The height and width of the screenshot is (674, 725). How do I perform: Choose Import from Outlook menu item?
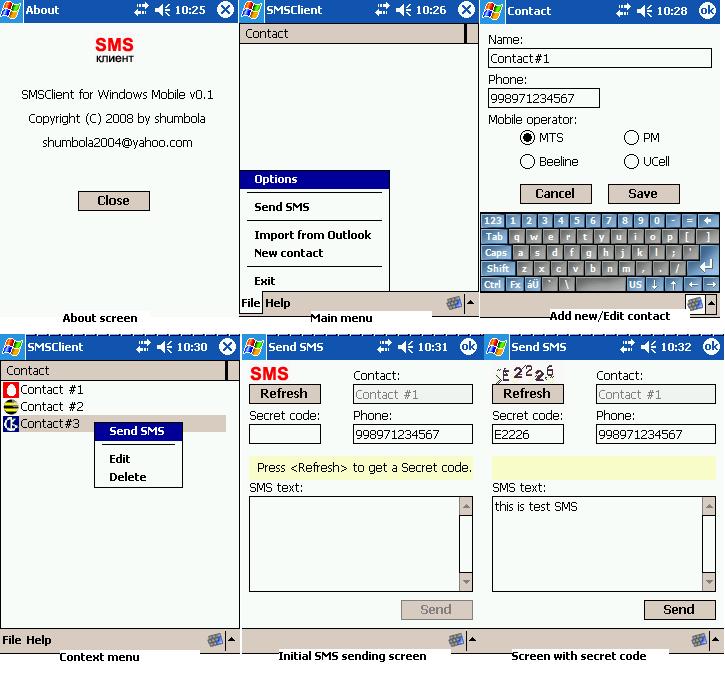tap(314, 235)
